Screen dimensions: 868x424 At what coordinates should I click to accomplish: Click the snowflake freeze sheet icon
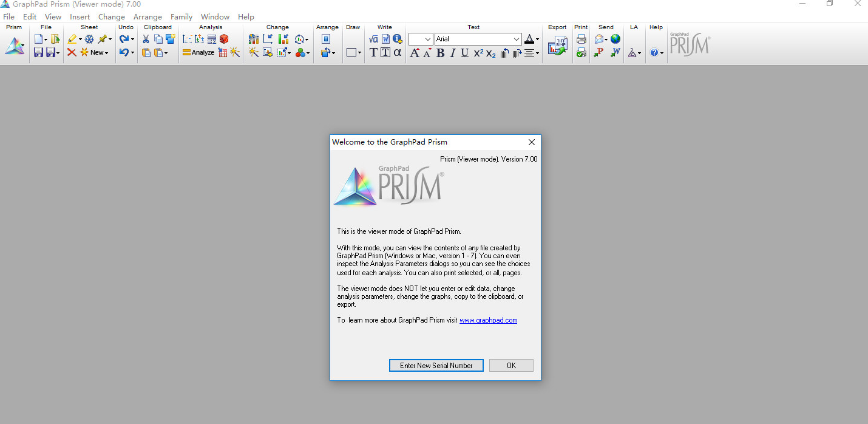[x=89, y=39]
